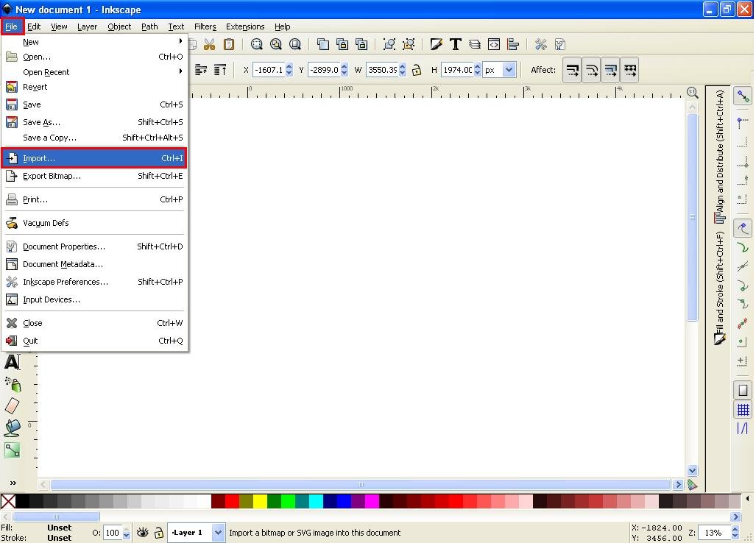Click the Cut scissors icon
756x543 pixels.
[209, 45]
